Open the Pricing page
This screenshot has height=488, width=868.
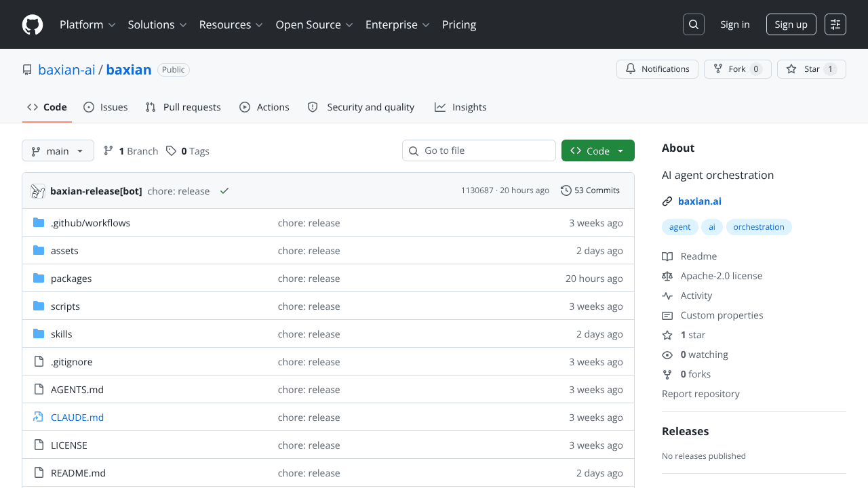coord(459,24)
